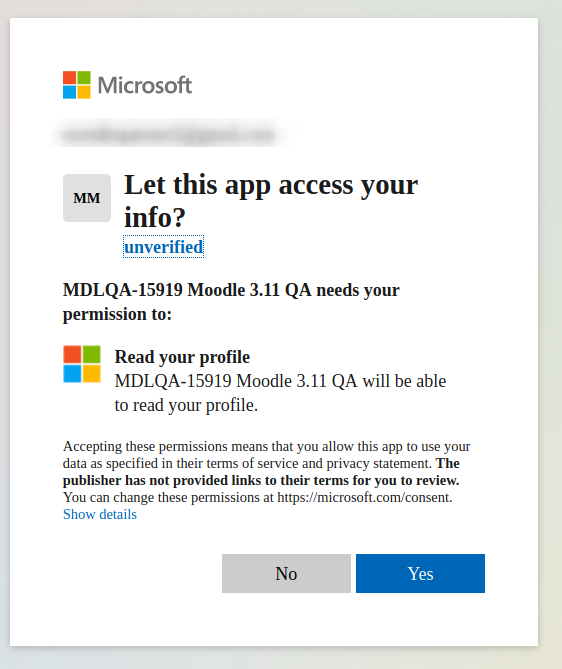Click the Microsoft icon beside Read your profile
The width and height of the screenshot is (562, 669).
tap(82, 364)
